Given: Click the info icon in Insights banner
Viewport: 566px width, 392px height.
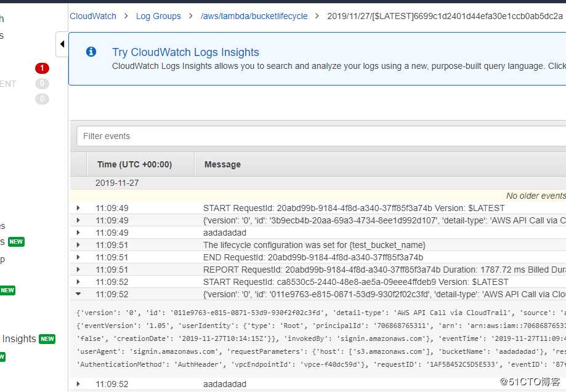Looking at the screenshot, I should tap(91, 52).
